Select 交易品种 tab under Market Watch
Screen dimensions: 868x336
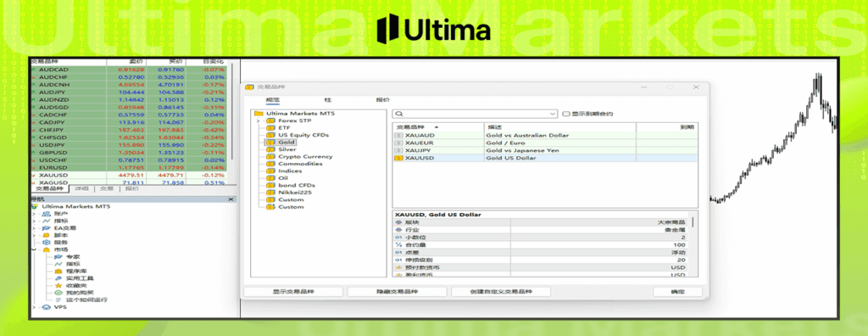pyautogui.click(x=50, y=188)
